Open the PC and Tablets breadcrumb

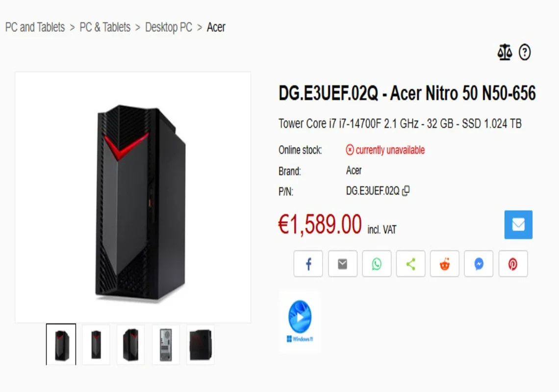click(35, 27)
